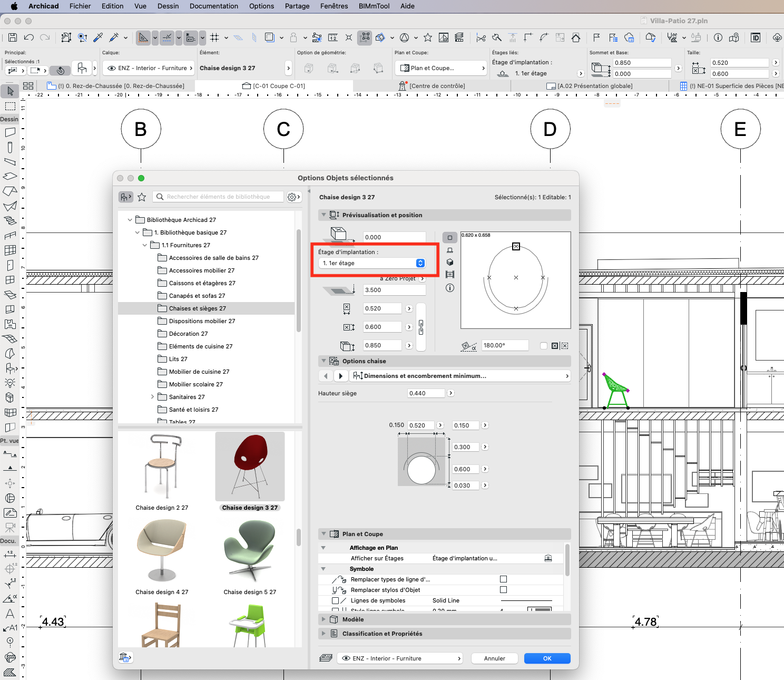Select the Text tool letter A
This screenshot has height=680, width=784.
[10, 613]
